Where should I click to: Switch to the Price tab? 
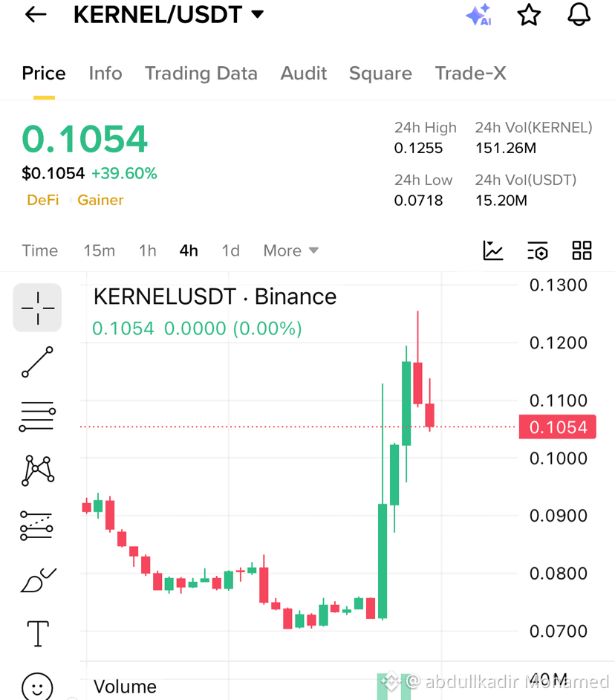coord(44,74)
